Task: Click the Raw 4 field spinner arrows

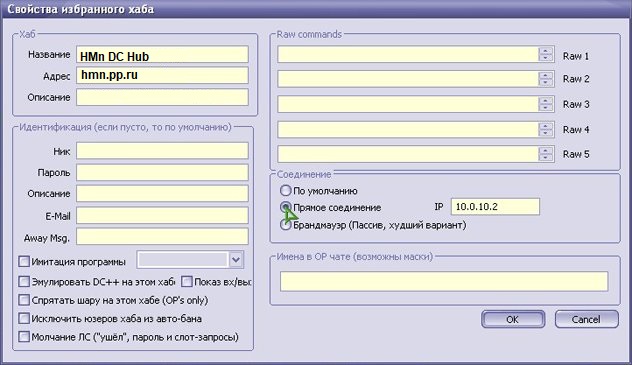Action: 545,129
